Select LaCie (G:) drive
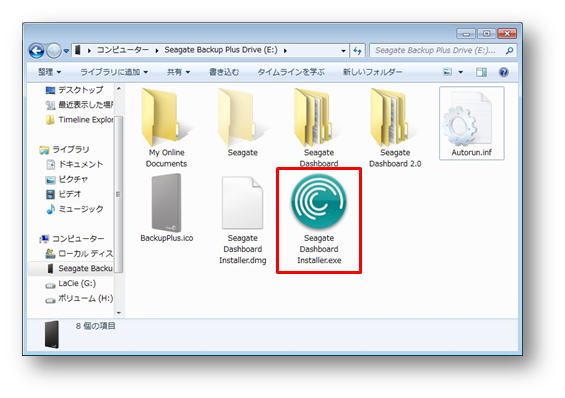Screen dimensions: 565x398 [x=71, y=283]
